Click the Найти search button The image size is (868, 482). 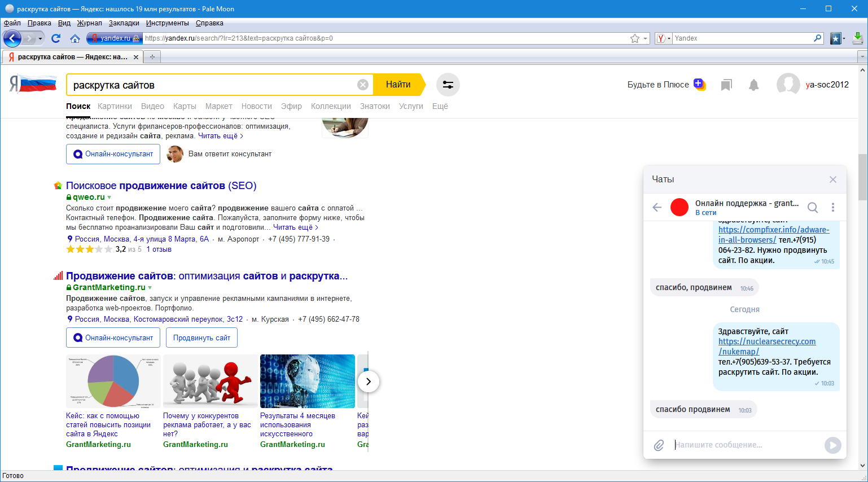click(398, 85)
